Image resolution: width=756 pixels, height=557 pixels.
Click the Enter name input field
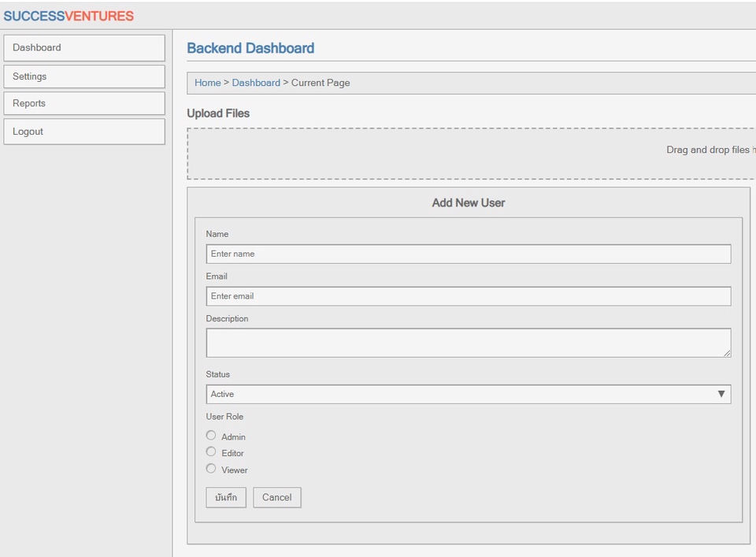coord(468,254)
